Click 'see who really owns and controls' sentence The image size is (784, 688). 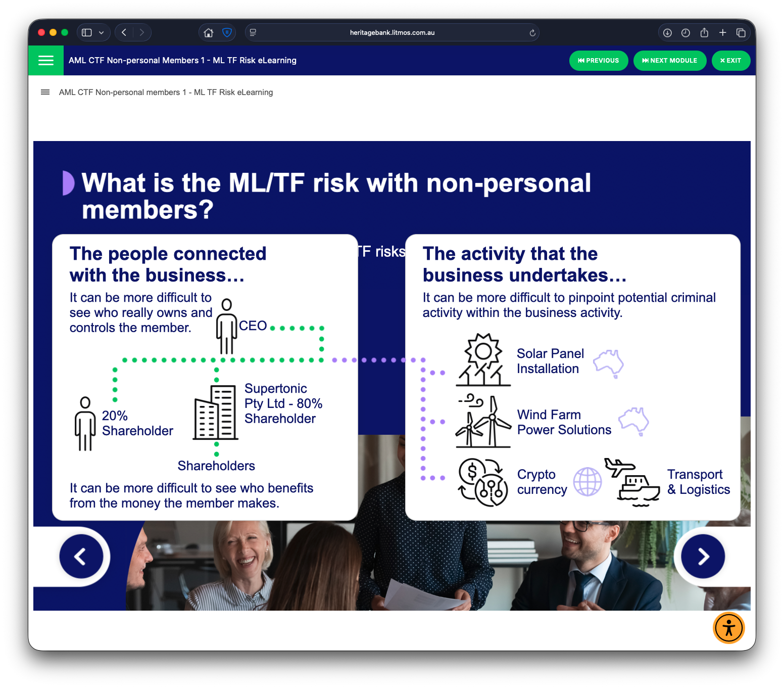coord(141,312)
